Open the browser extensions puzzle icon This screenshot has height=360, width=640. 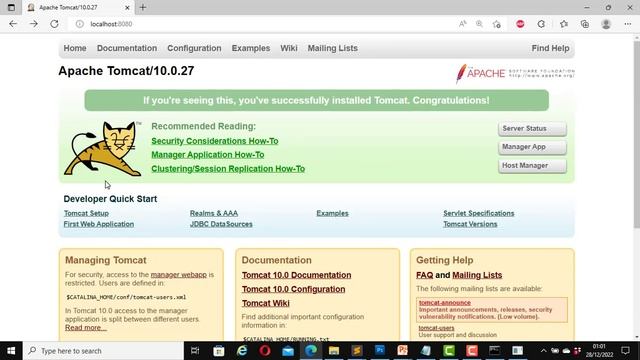point(541,24)
